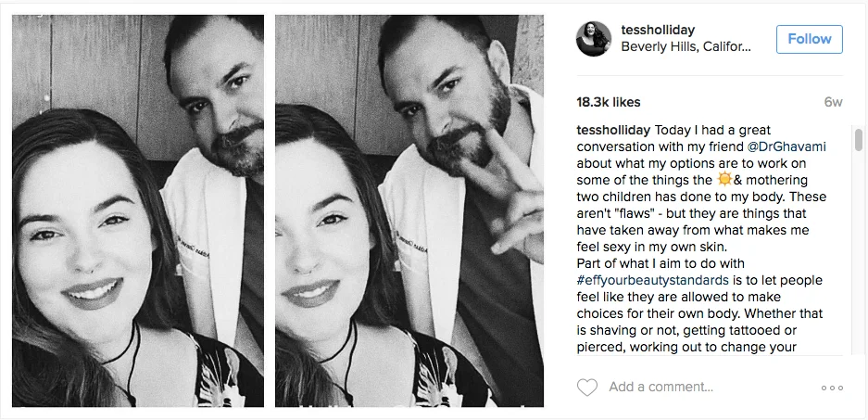Click the scrollbar track below the thumb
Screen dimensions: 868x420
858,278
